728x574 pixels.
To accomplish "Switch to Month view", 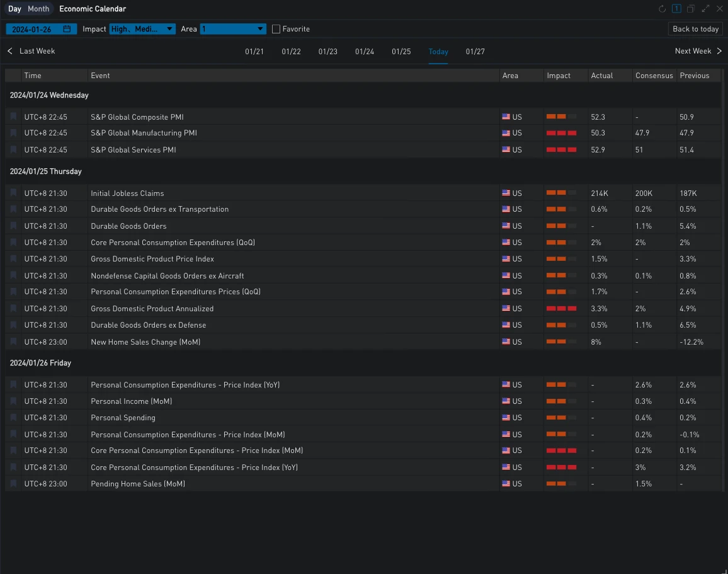I will coord(38,9).
